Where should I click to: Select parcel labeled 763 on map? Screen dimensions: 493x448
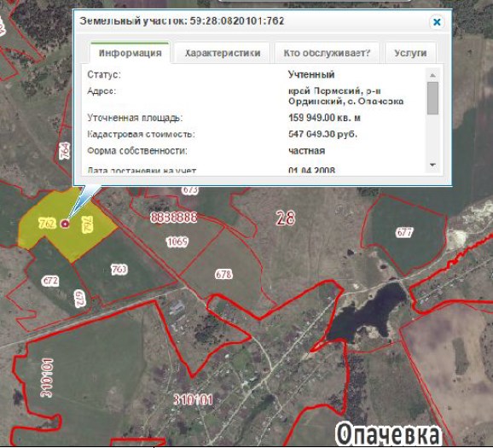point(119,270)
